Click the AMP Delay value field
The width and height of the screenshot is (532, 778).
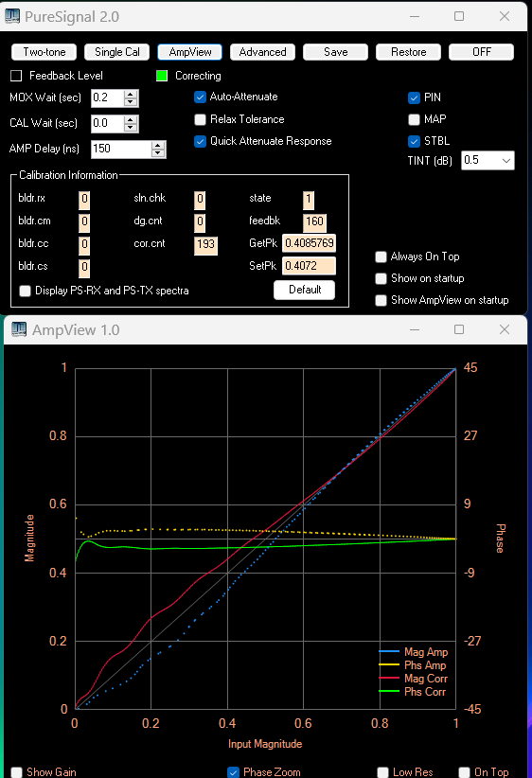tap(121, 149)
